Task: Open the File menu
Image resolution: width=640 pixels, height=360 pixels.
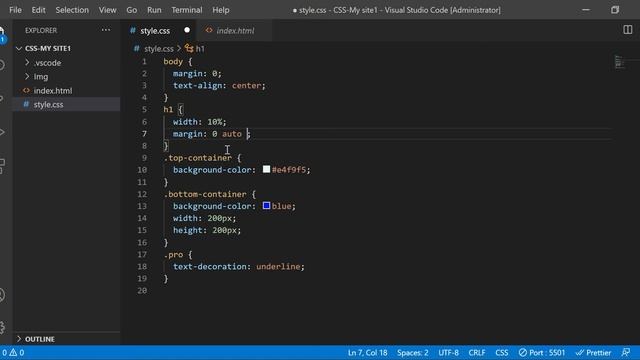Action: pyautogui.click(x=16, y=10)
